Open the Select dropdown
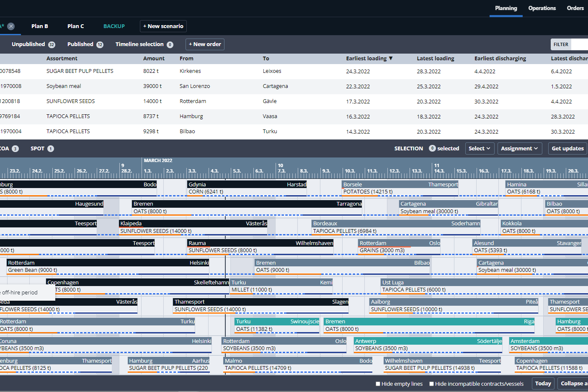 480,148
